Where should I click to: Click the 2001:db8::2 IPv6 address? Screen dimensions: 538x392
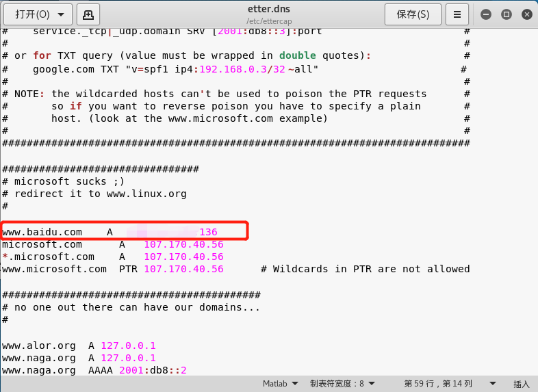[153, 370]
